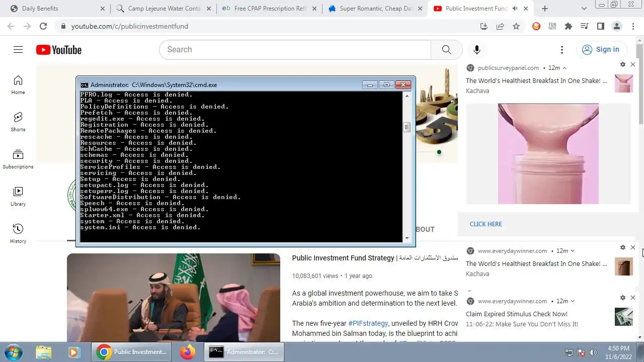This screenshot has width=644, height=362.
Task: Open the YouTube guide hamburger menu
Action: pyautogui.click(x=18, y=49)
